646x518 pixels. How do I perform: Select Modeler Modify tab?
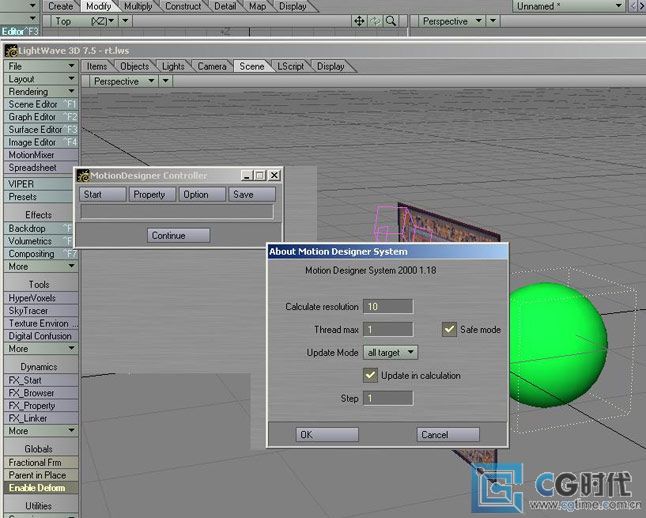coord(99,6)
